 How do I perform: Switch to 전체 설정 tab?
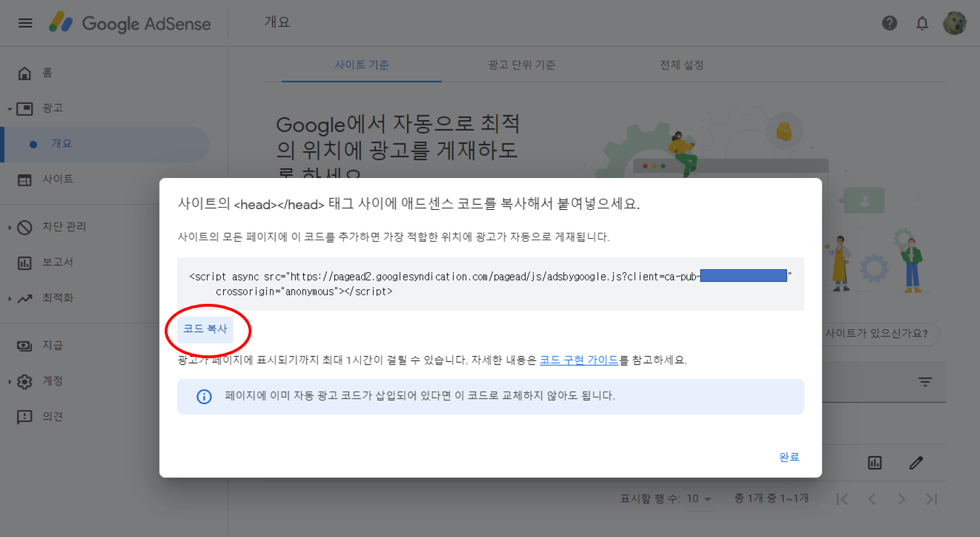682,65
